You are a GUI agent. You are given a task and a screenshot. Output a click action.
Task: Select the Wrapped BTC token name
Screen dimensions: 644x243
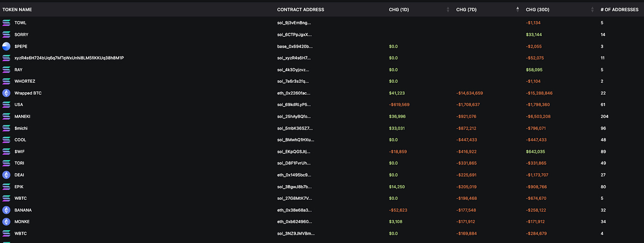tap(28, 93)
